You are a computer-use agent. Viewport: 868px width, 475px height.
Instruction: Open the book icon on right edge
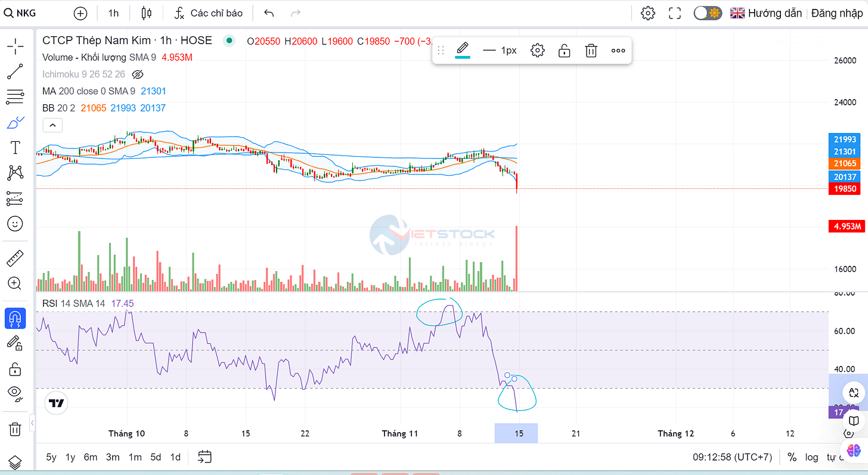click(x=854, y=420)
